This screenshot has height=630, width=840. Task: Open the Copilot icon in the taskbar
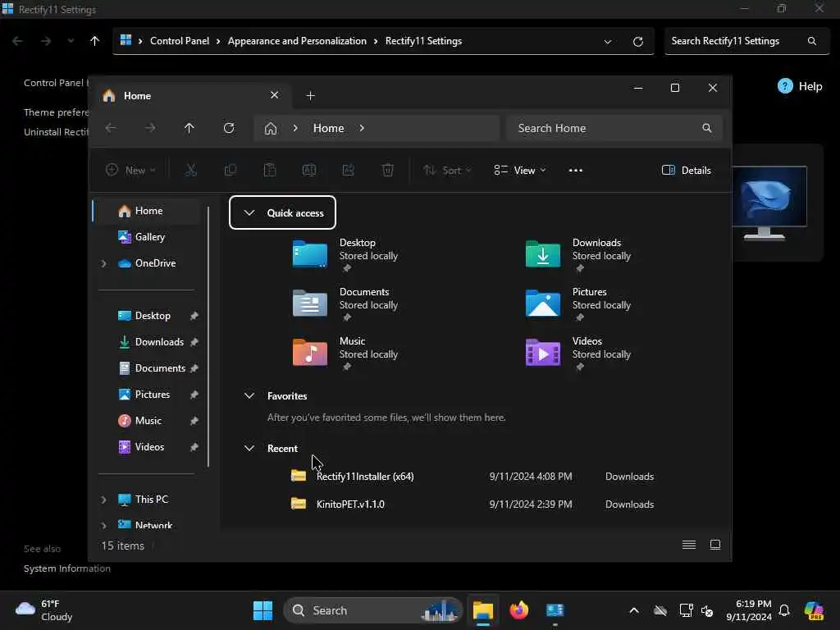[x=814, y=610]
